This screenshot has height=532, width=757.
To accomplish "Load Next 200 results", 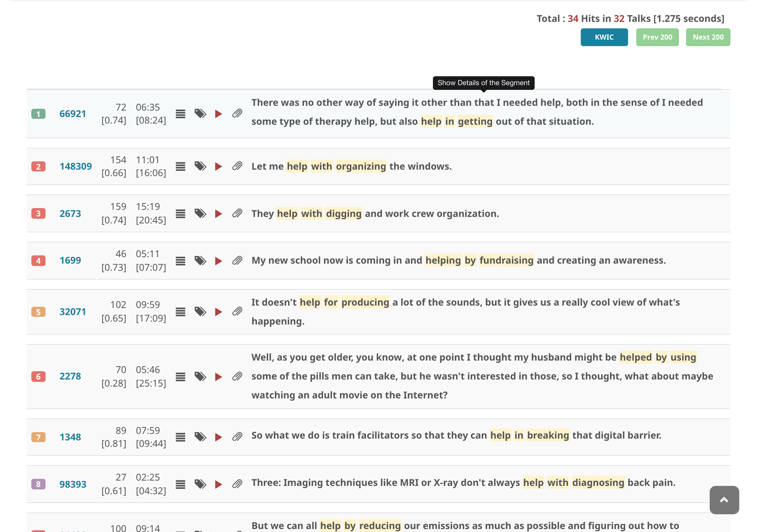I will (708, 37).
